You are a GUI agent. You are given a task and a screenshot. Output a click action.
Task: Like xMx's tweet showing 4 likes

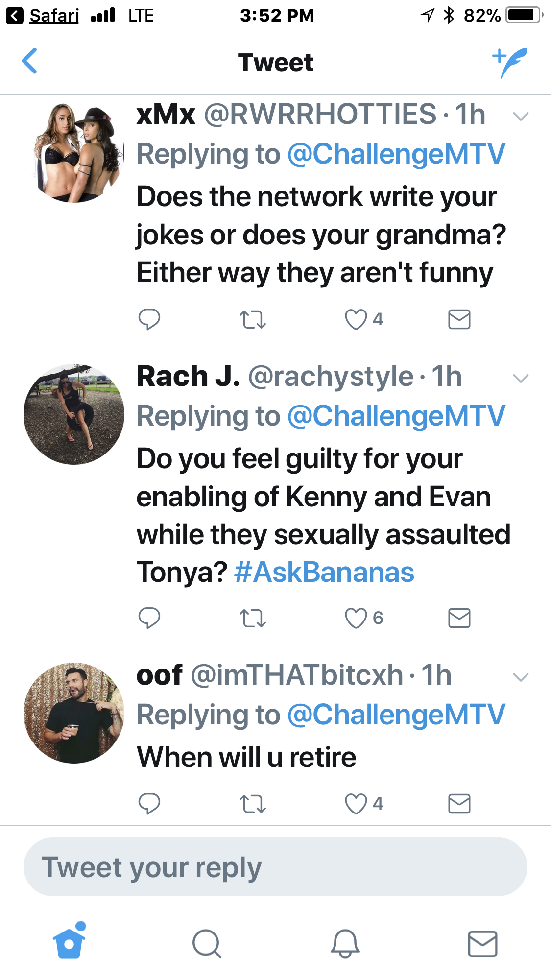coord(356,319)
